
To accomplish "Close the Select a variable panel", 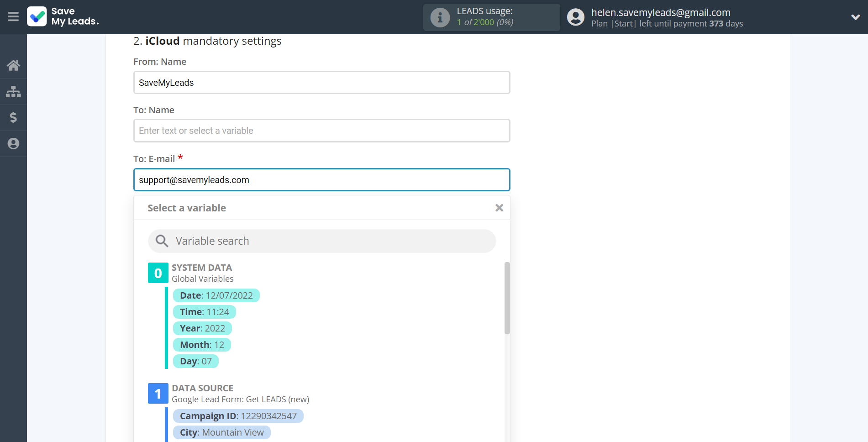I will coord(499,208).
